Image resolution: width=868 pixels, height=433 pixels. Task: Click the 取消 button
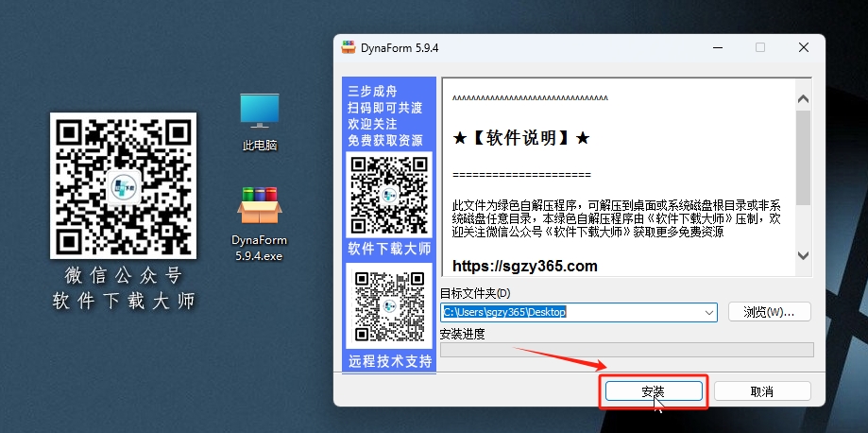click(x=761, y=390)
